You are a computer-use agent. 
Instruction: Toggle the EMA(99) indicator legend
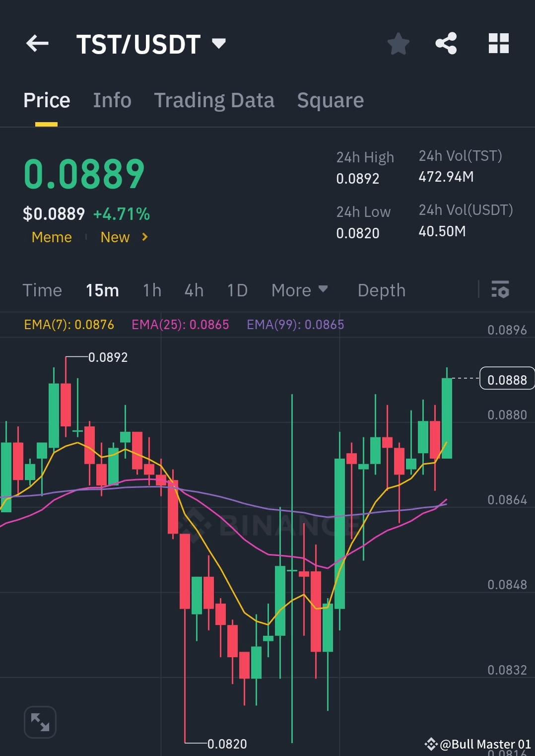click(294, 324)
